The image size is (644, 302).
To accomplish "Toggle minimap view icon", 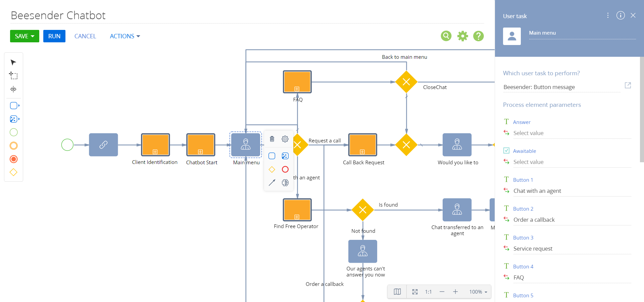I will coord(397,292).
